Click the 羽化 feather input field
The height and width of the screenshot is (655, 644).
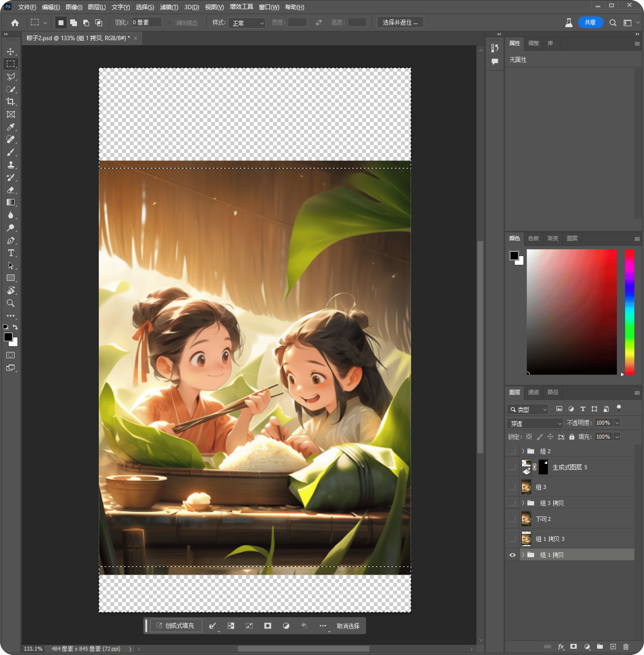(147, 22)
